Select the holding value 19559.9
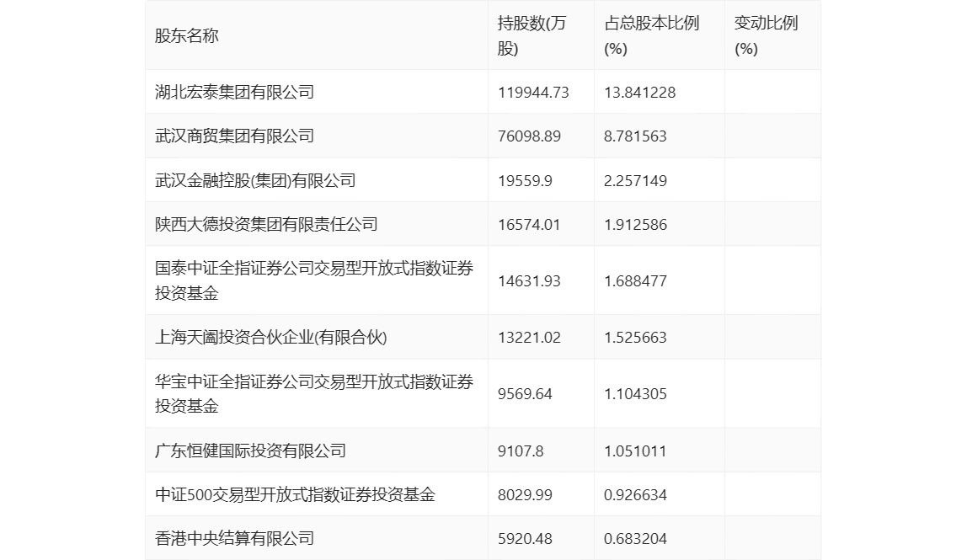The width and height of the screenshot is (967, 560). pyautogui.click(x=525, y=181)
